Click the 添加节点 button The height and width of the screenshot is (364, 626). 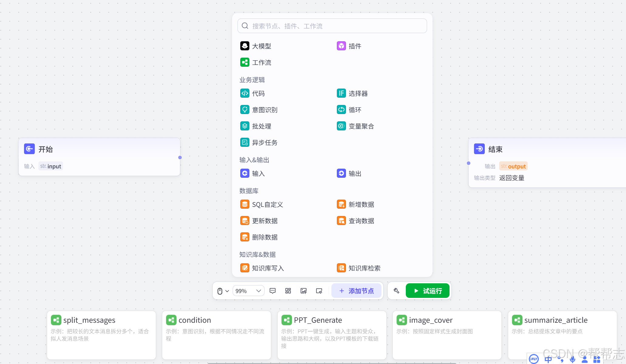point(357,291)
